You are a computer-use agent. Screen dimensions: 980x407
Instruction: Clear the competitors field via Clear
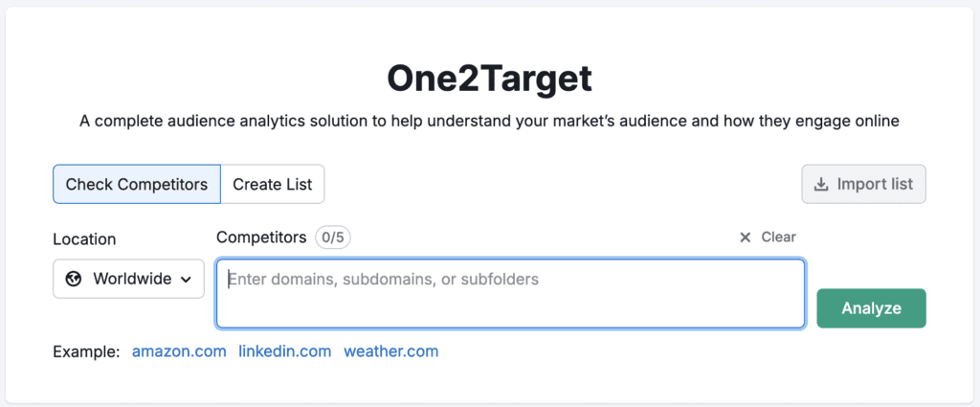pyautogui.click(x=768, y=237)
